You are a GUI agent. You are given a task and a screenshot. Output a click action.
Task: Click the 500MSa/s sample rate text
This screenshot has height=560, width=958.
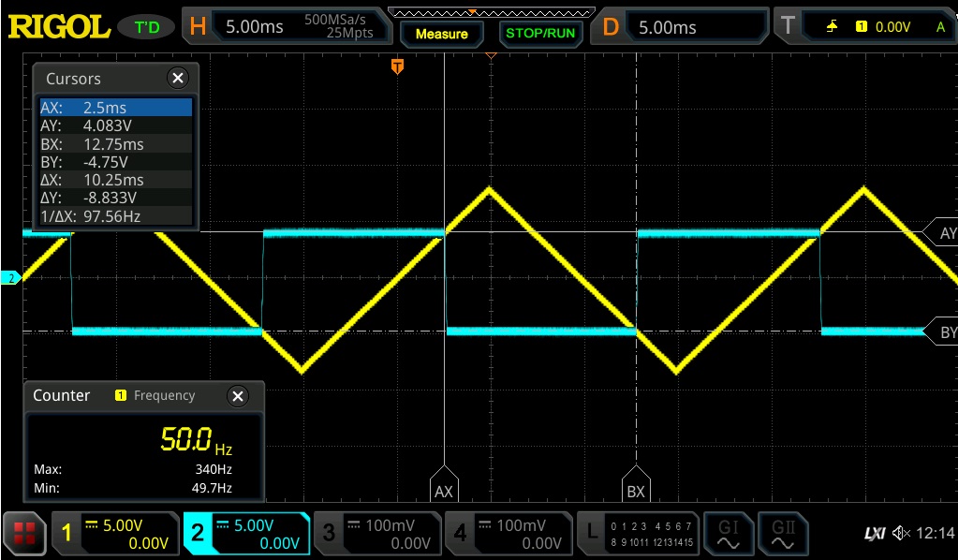[335, 20]
